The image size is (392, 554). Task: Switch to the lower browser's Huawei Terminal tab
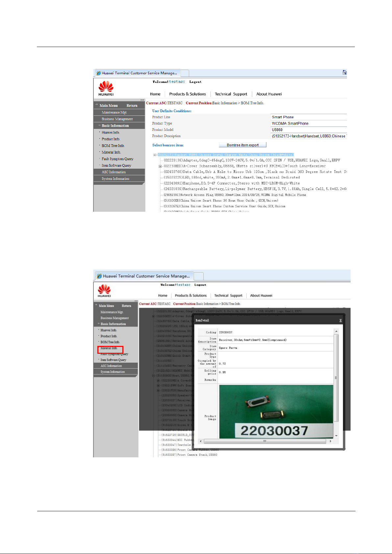coord(144,276)
